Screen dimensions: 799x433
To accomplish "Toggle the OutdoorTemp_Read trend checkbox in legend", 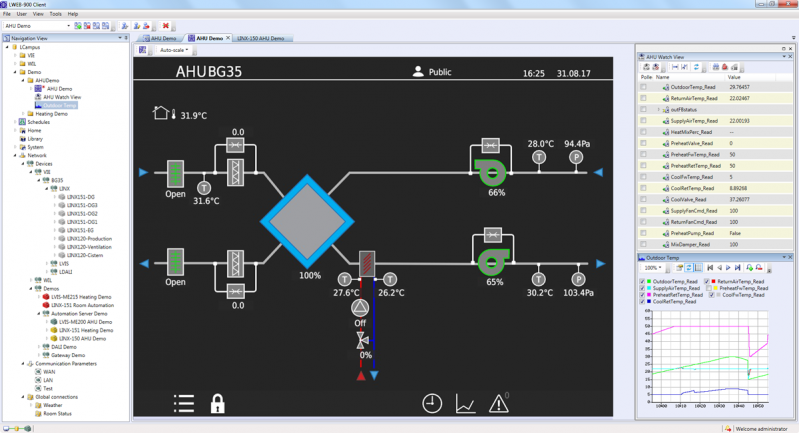I will [x=643, y=282].
